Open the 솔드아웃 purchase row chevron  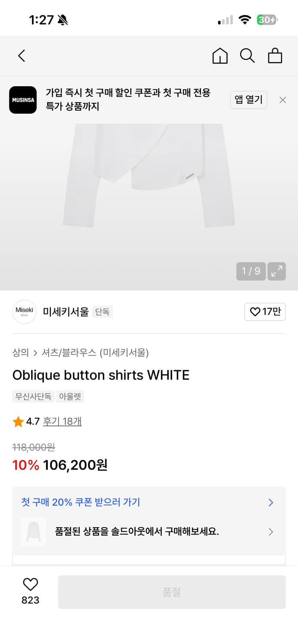[271, 532]
